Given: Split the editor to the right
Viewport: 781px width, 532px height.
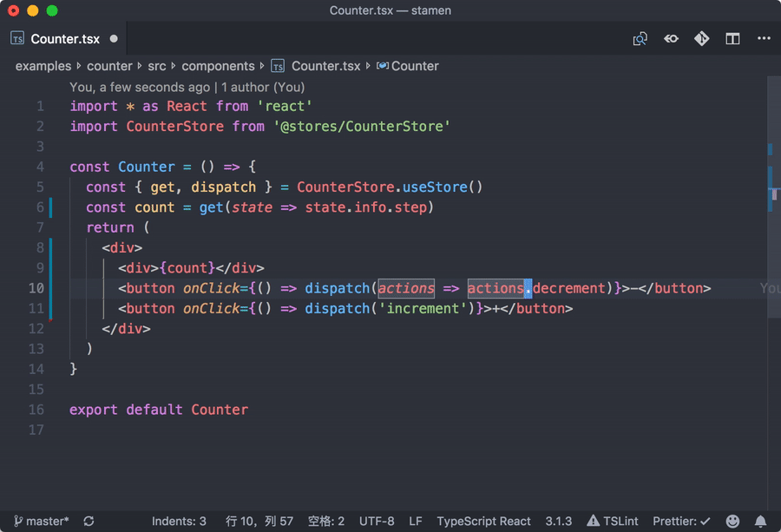Looking at the screenshot, I should [x=732, y=38].
